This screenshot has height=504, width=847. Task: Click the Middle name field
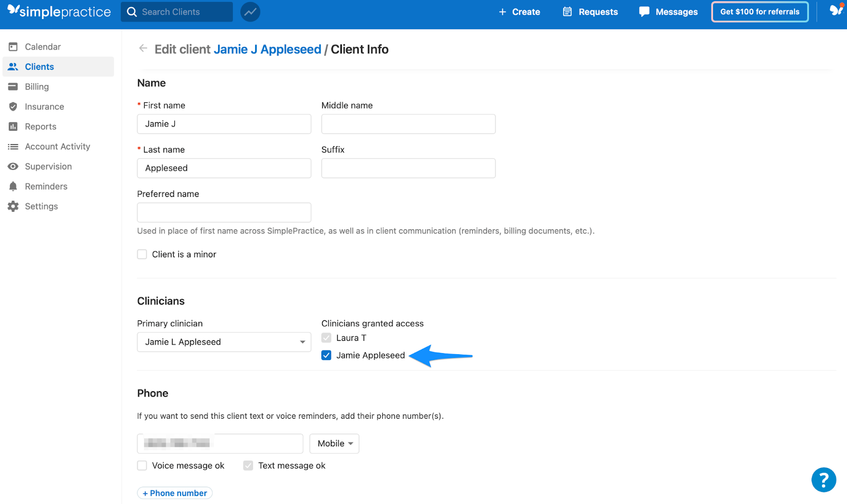point(408,124)
